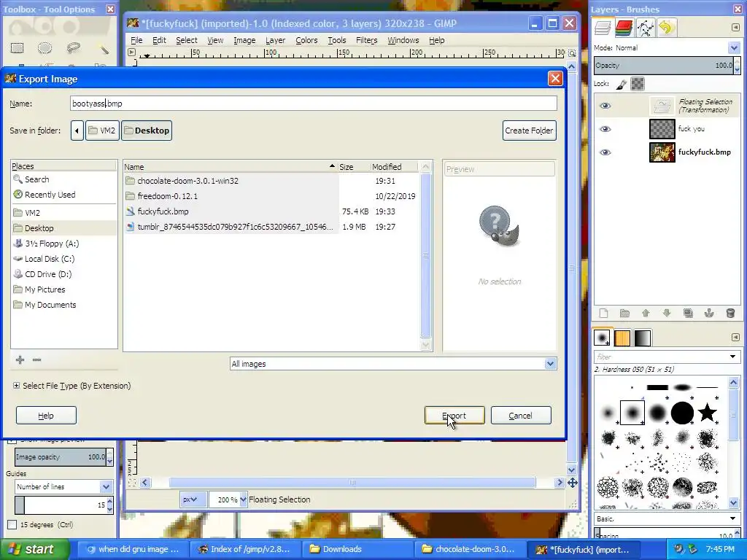The image size is (747, 560).
Task: Click the Cancel button
Action: [x=521, y=416]
